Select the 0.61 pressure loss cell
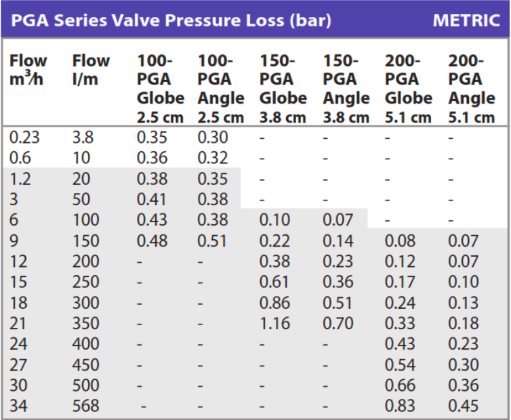 274,282
